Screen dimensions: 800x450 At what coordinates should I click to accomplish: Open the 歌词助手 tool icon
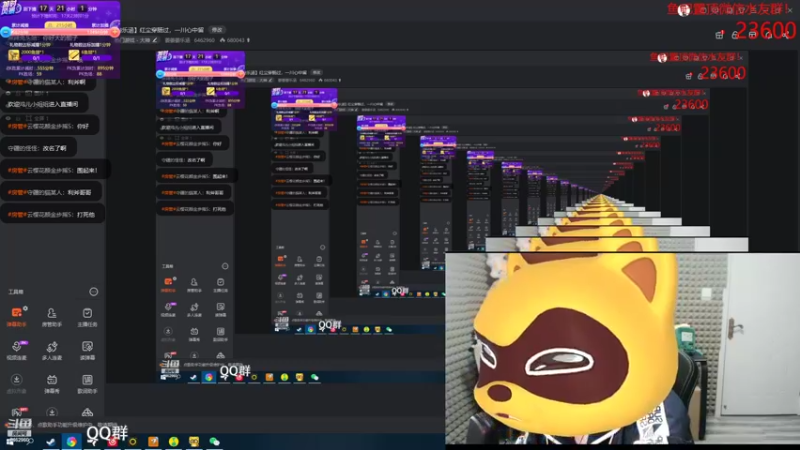click(x=87, y=383)
